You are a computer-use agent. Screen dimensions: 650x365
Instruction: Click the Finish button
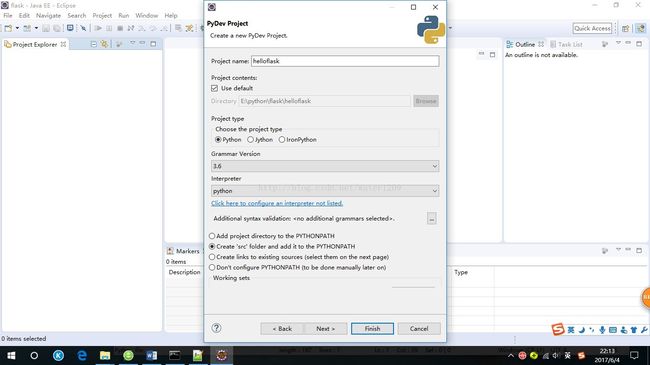[x=372, y=328]
